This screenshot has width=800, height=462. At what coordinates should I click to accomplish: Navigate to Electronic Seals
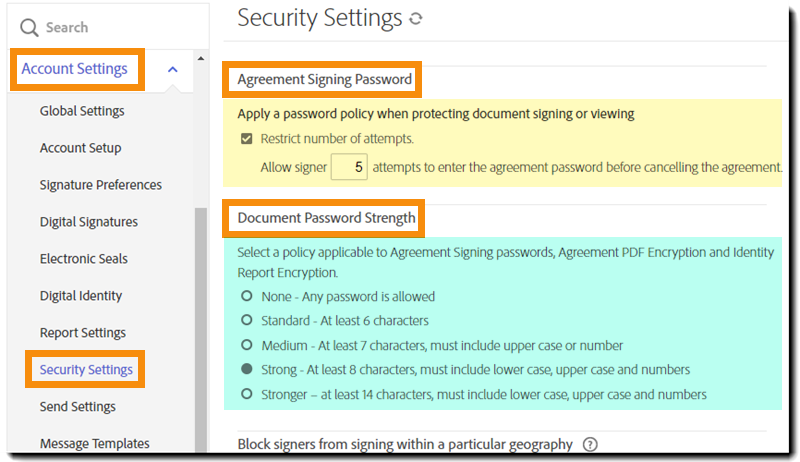84,259
